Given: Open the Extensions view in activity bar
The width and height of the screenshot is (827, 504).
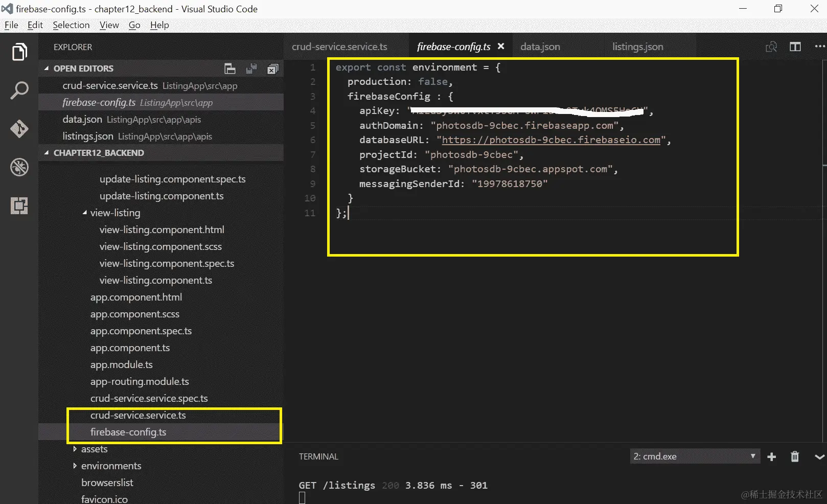Looking at the screenshot, I should (19, 205).
